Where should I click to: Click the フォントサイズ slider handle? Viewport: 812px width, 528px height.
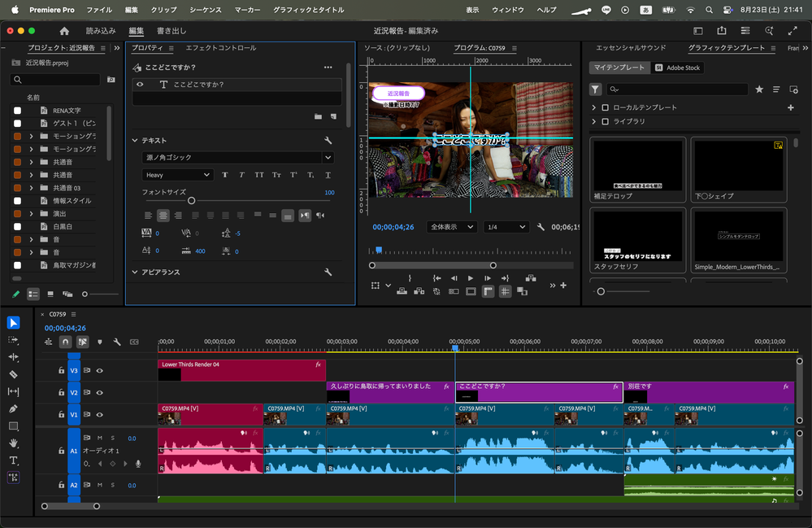(191, 201)
